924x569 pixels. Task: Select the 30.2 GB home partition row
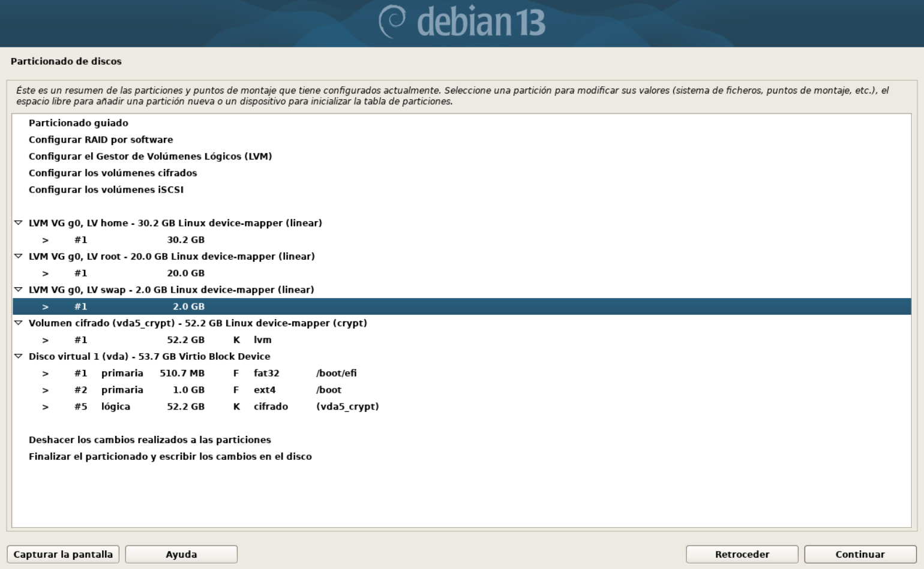[185, 240]
